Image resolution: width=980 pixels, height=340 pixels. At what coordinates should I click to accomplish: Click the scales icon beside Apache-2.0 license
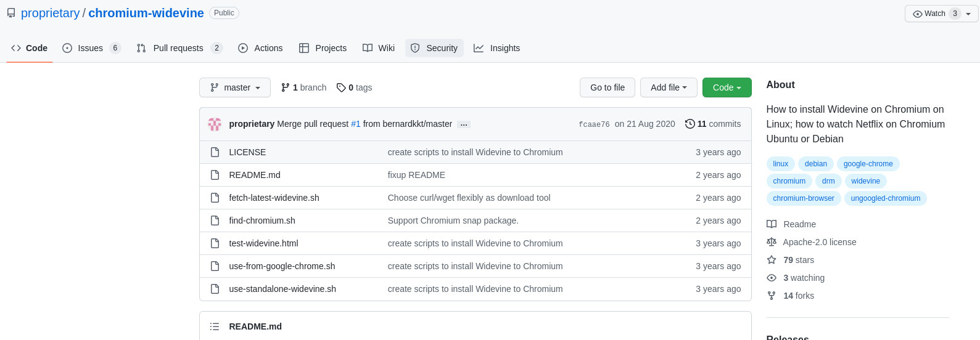(x=772, y=242)
